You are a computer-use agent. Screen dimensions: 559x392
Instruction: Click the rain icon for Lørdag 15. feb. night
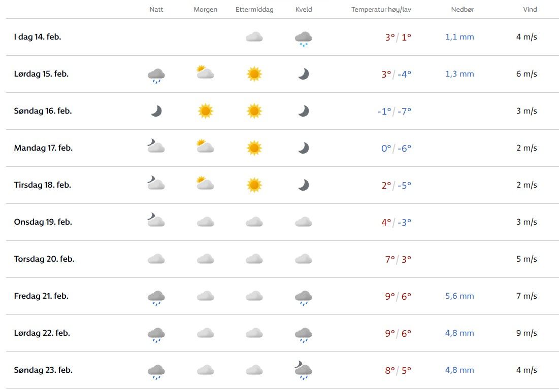pyautogui.click(x=156, y=76)
